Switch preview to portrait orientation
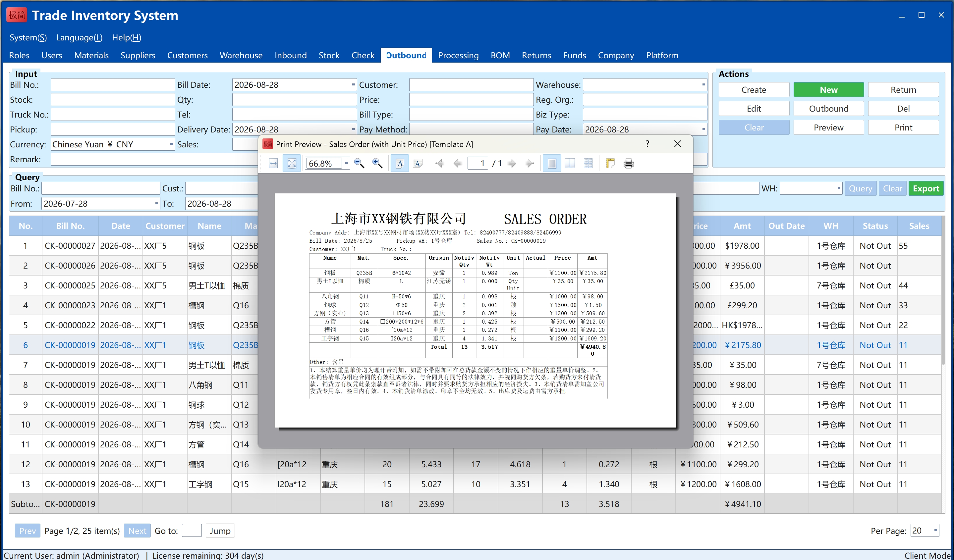The height and width of the screenshot is (560, 954). [x=400, y=164]
